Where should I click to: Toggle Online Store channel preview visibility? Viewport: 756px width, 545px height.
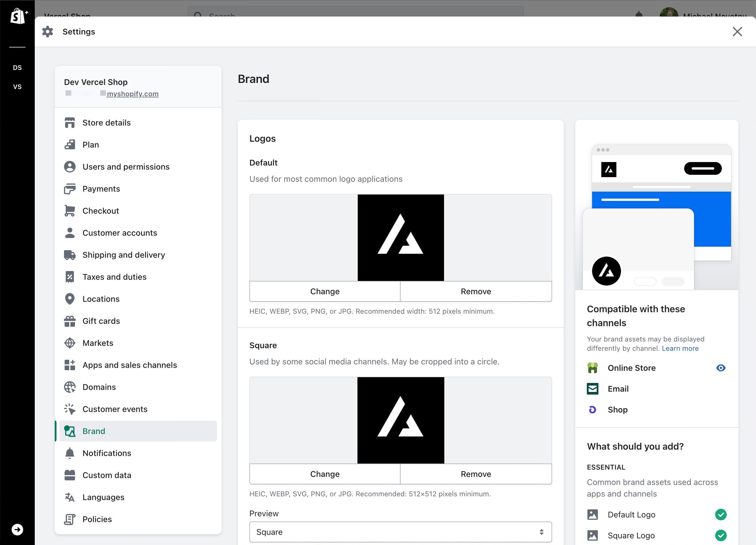pyautogui.click(x=721, y=368)
